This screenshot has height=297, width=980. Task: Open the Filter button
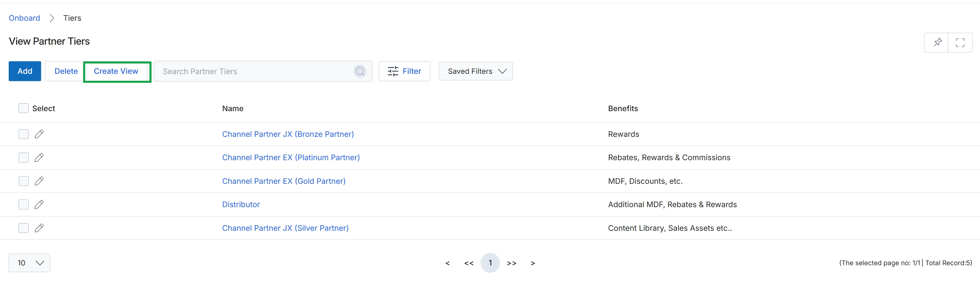coord(404,71)
